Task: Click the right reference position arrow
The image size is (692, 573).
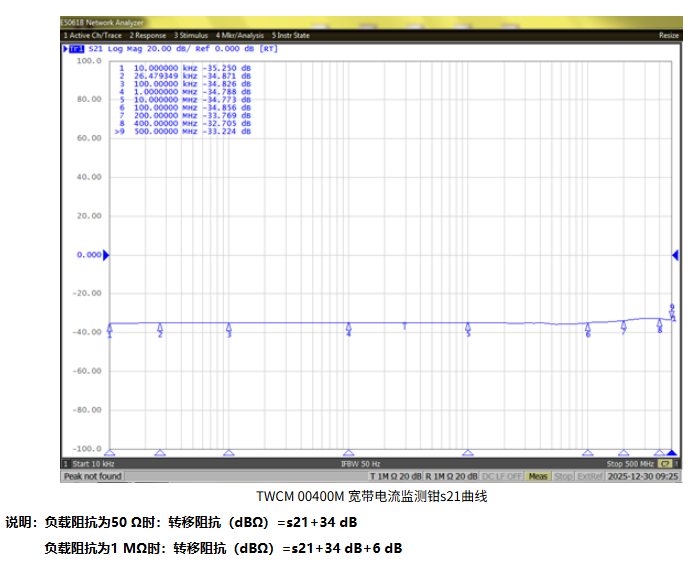Action: [675, 255]
